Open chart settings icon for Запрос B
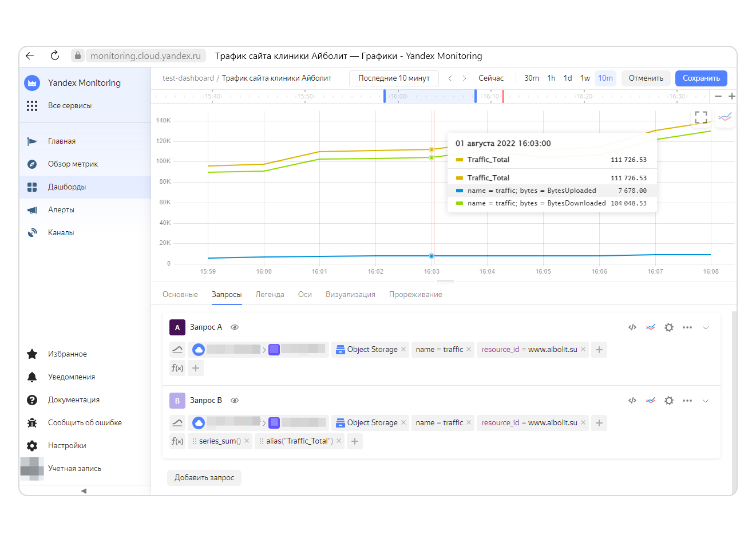The image size is (756, 542). pyautogui.click(x=651, y=401)
